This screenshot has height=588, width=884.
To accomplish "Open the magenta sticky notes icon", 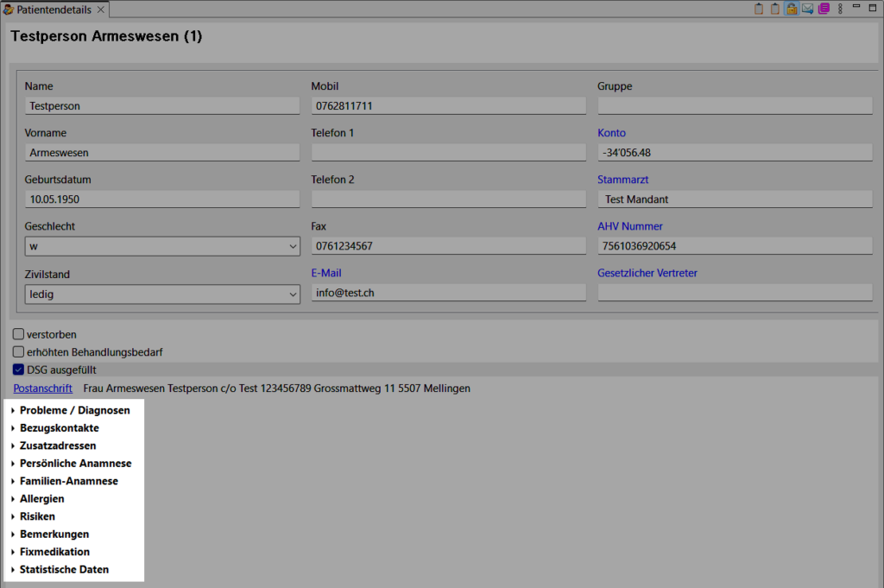I will coord(824,9).
